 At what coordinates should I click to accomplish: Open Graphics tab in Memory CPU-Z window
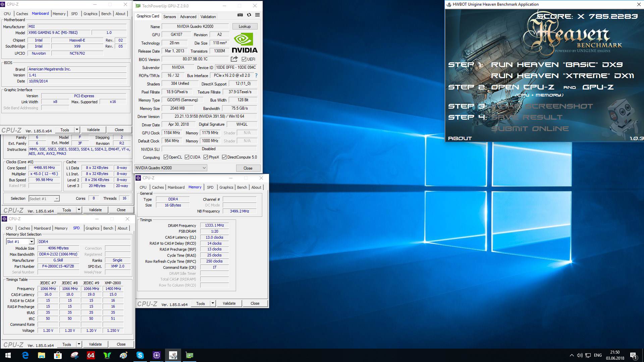pos(226,187)
